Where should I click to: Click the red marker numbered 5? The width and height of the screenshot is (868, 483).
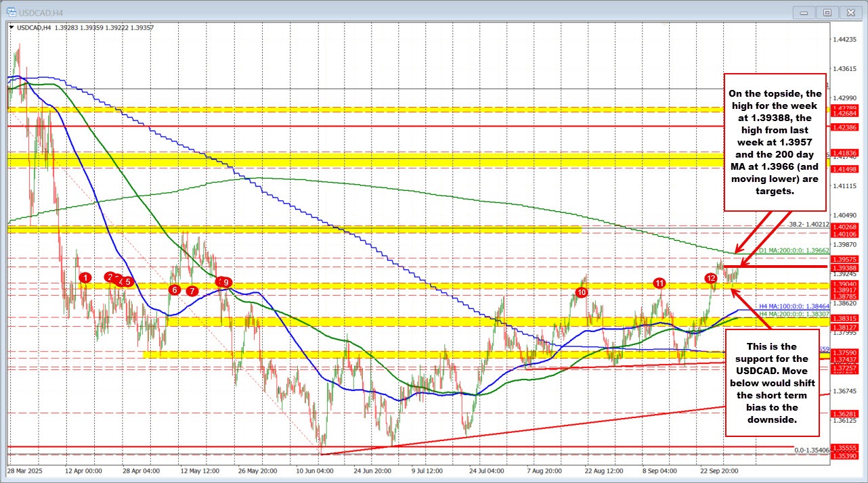(129, 281)
